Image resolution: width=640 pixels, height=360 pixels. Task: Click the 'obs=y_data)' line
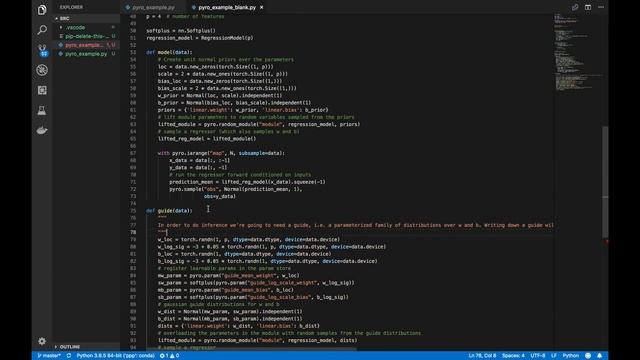coord(220,196)
